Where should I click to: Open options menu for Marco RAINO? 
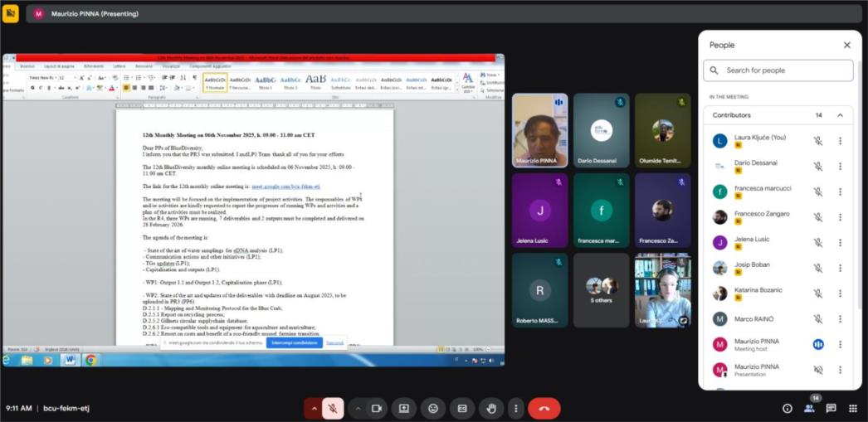pyautogui.click(x=840, y=319)
